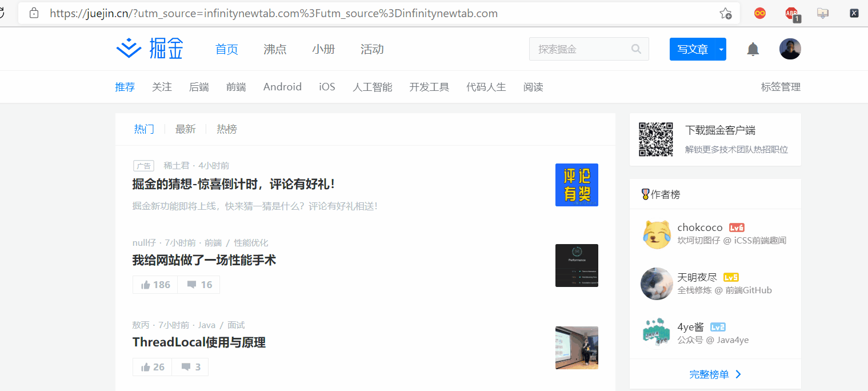
Task: Like the ThreadLocal使用与原理 article
Action: pos(151,366)
